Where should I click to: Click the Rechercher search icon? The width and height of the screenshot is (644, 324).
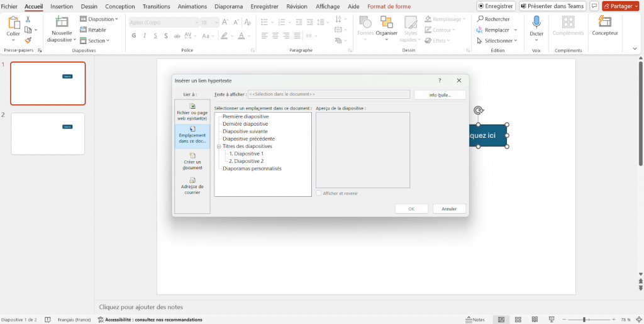(x=480, y=19)
